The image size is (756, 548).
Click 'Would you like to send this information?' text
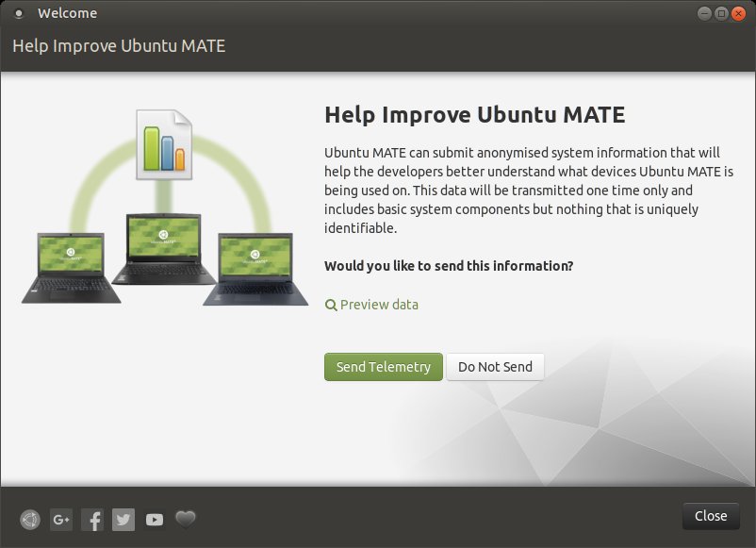coord(449,266)
